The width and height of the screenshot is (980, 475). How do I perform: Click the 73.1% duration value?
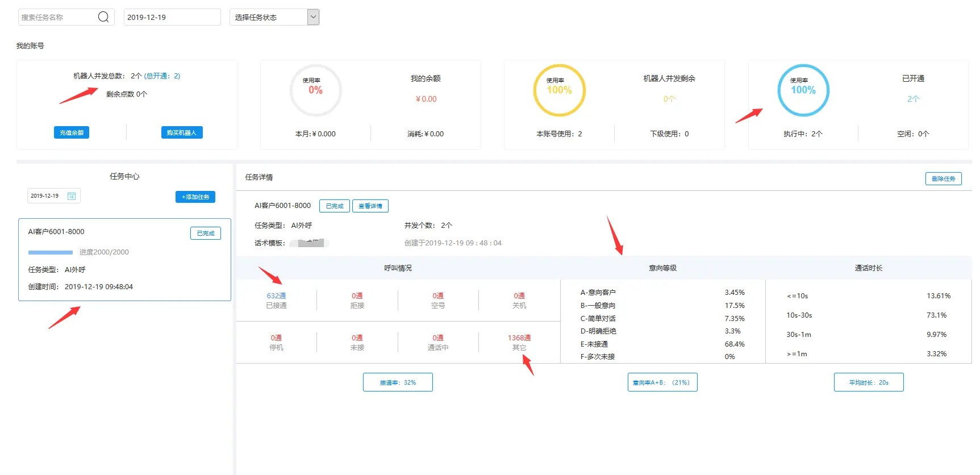click(936, 315)
